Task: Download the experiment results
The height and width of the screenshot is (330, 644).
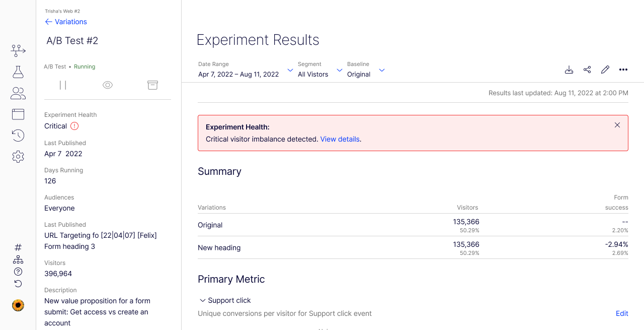Action: [x=569, y=70]
